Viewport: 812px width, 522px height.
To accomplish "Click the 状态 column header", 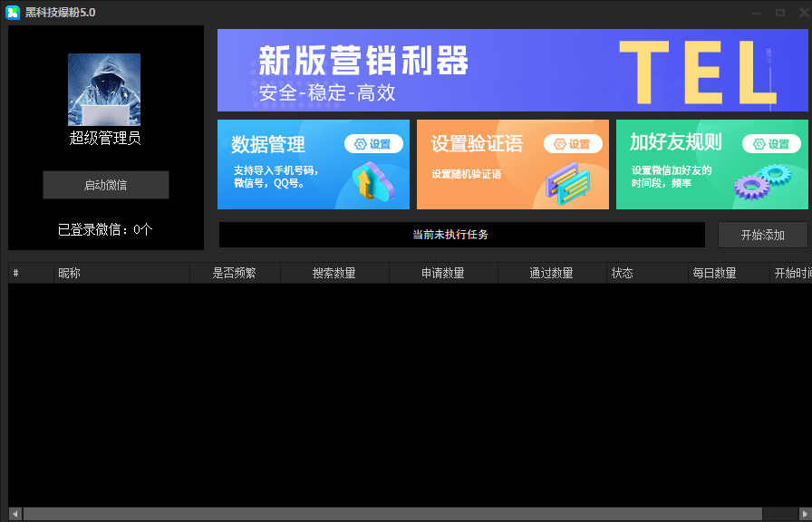I will pyautogui.click(x=647, y=273).
